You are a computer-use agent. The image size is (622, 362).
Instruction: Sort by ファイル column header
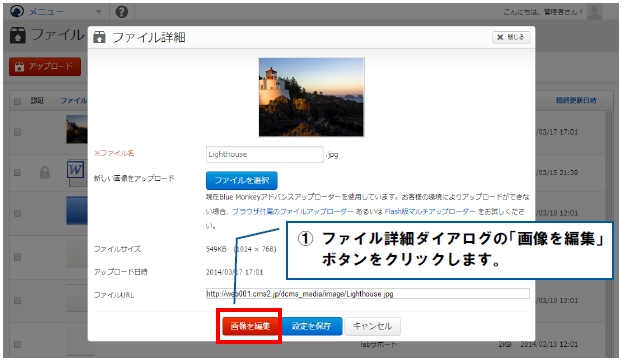pos(74,101)
